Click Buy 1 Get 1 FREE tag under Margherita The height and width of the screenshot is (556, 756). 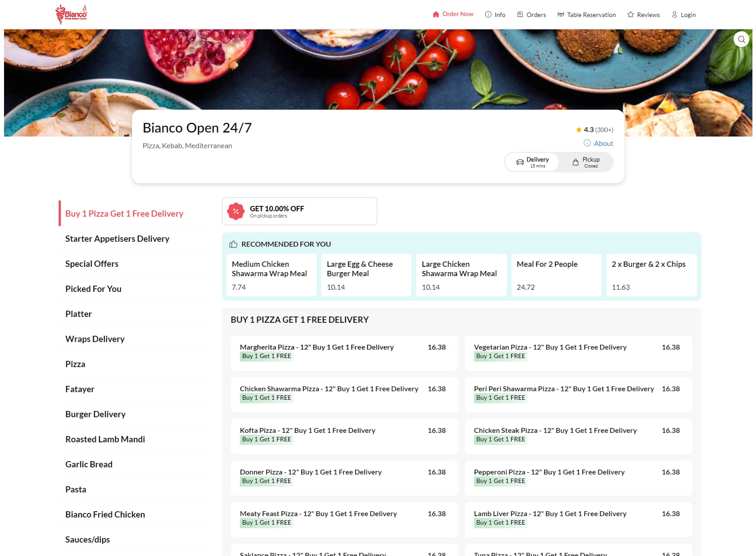click(267, 356)
